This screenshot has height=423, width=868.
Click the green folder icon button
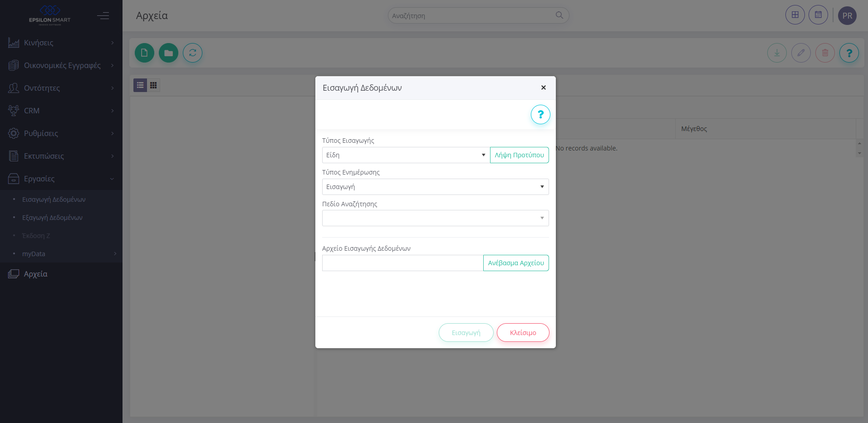tap(168, 53)
